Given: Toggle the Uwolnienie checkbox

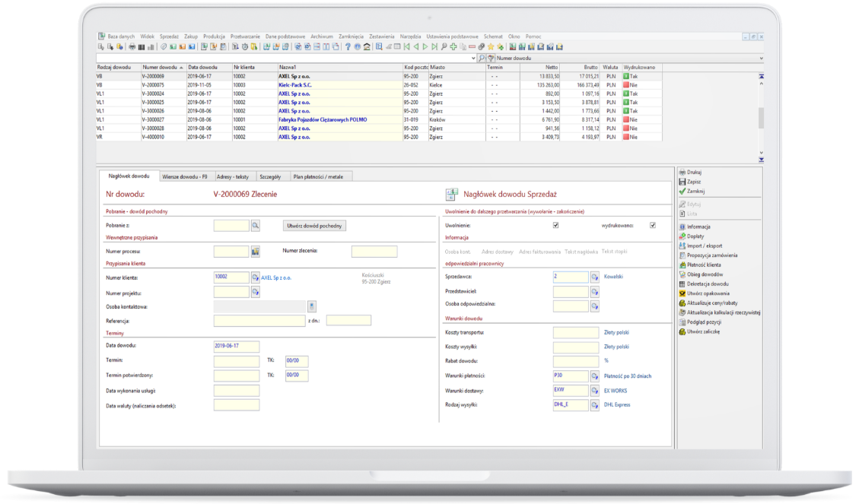Looking at the screenshot, I should pos(555,225).
